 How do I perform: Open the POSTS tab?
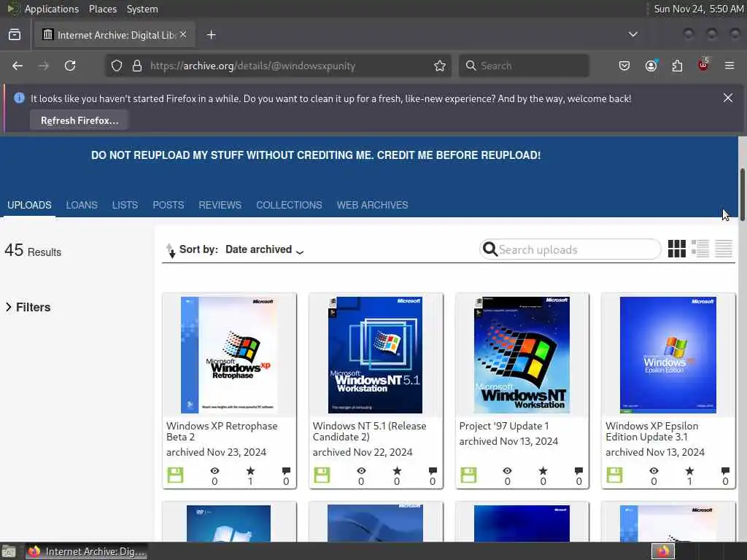[x=169, y=205]
